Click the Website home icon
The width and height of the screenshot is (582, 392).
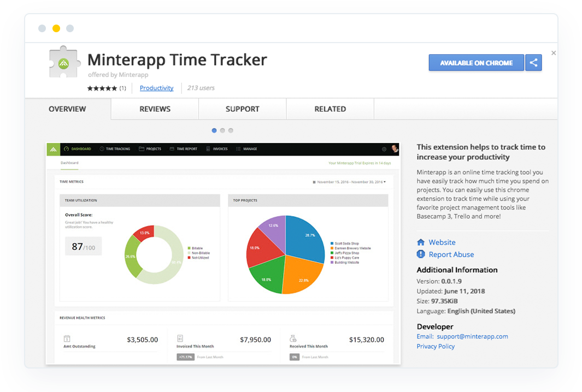(421, 242)
